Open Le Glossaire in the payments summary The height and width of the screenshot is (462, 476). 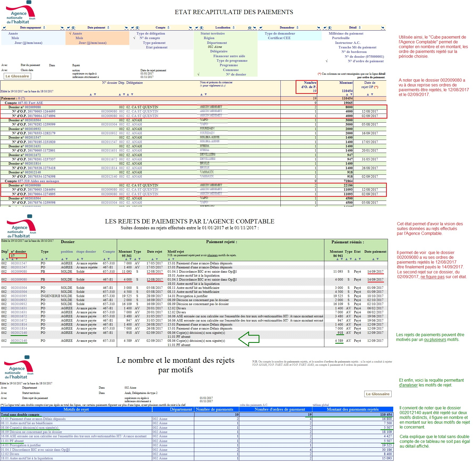pyautogui.click(x=17, y=76)
